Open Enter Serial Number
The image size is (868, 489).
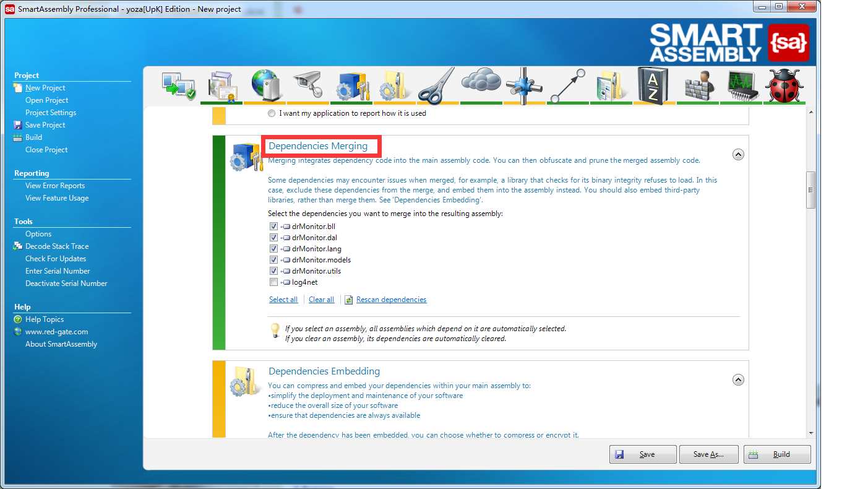(58, 271)
